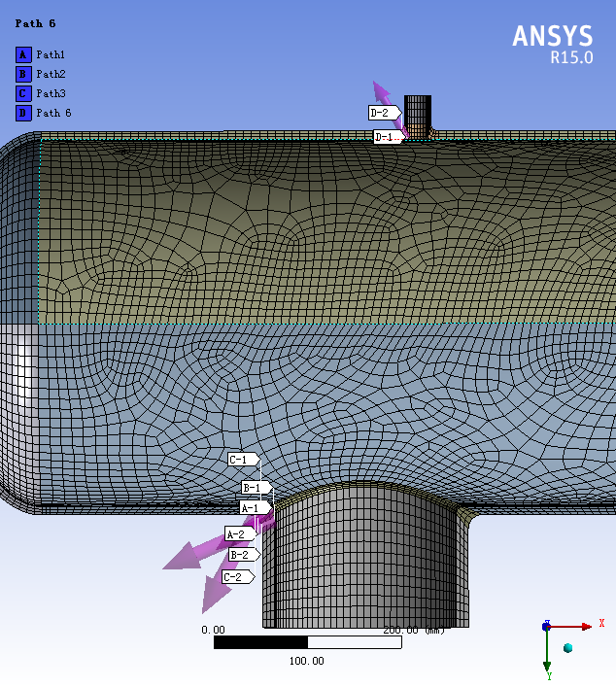Click the green Y axis of triad
This screenshot has height=687, width=616.
pyautogui.click(x=547, y=651)
